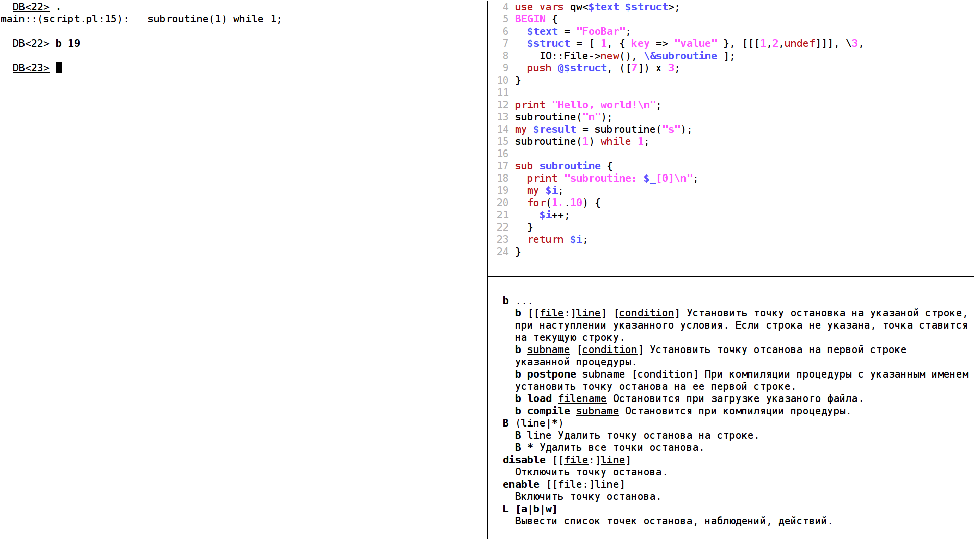The image size is (980, 551).
Task: Click the vertical divider between panes
Action: pos(487,269)
